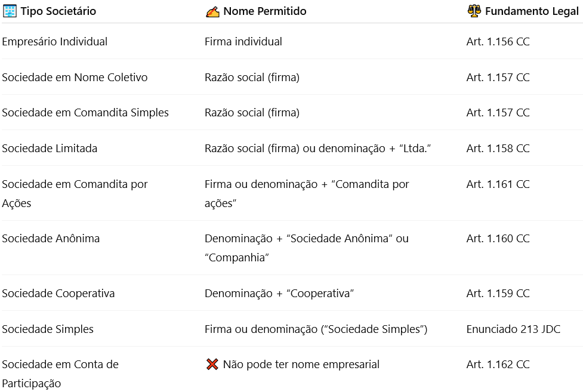Click the Art. 1.162 CC reference
Viewport: 583px width, 392px height.
click(498, 365)
